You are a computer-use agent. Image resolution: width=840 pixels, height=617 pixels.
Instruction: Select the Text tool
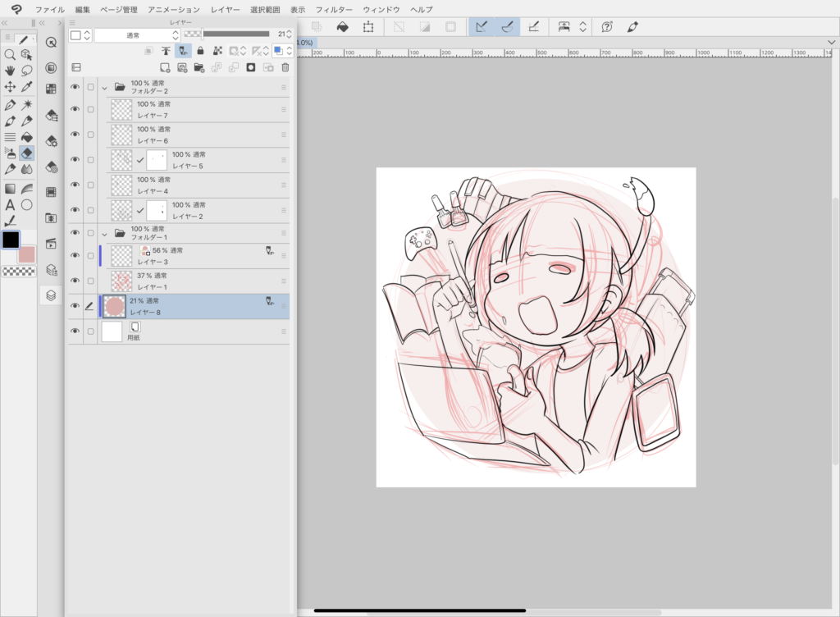10,204
